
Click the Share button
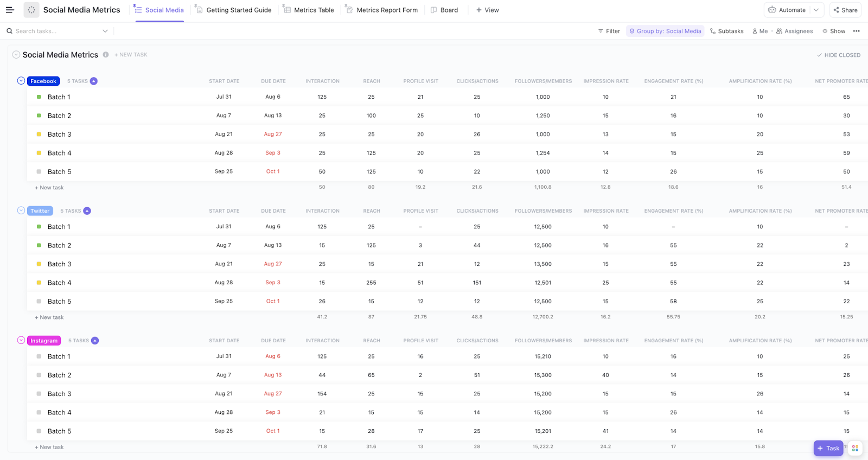pos(845,10)
